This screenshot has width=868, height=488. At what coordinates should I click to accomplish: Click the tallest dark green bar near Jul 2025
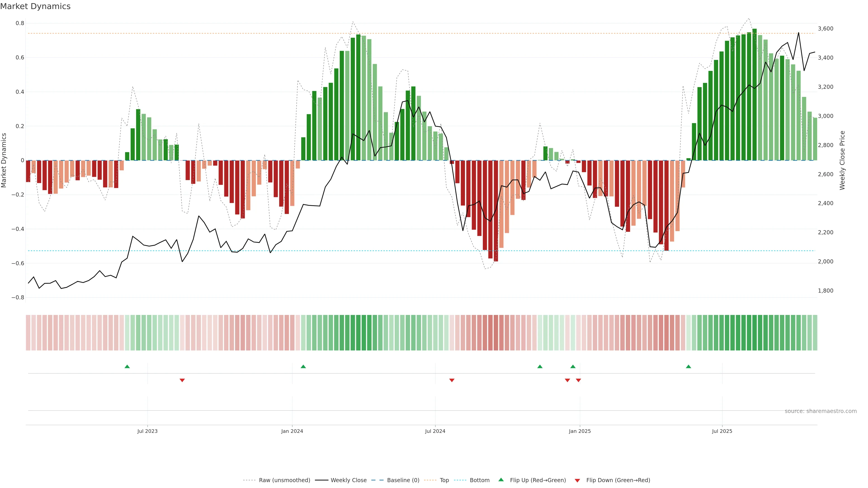pos(755,94)
